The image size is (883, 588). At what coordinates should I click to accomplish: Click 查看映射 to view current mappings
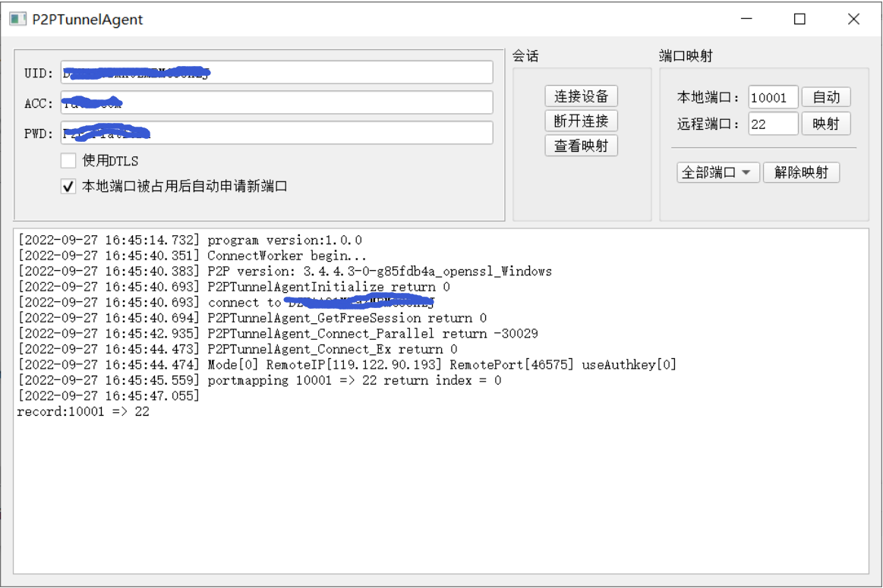581,145
